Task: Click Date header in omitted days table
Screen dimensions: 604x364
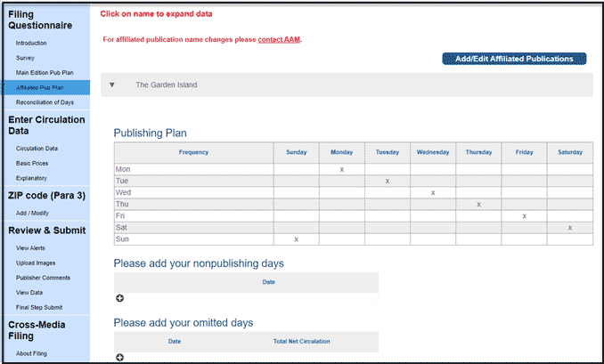Action: pyautogui.click(x=174, y=341)
